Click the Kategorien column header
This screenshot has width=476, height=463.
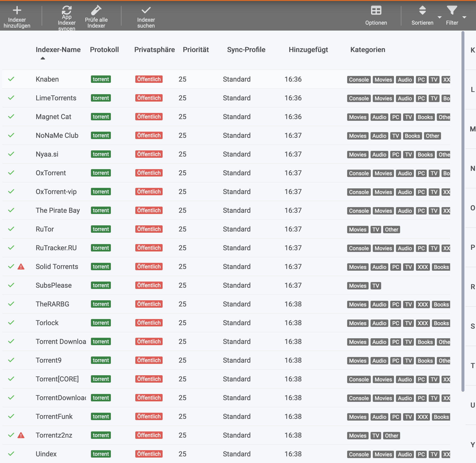coord(368,50)
